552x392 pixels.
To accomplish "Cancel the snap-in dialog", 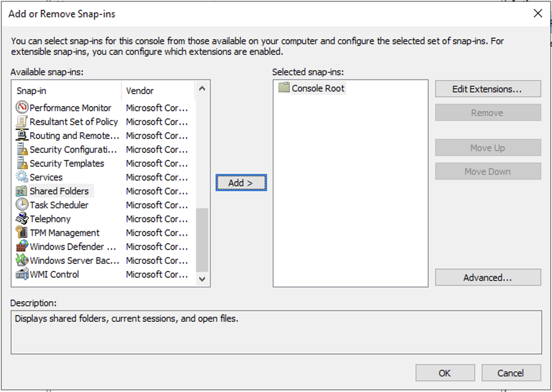I will pos(511,372).
